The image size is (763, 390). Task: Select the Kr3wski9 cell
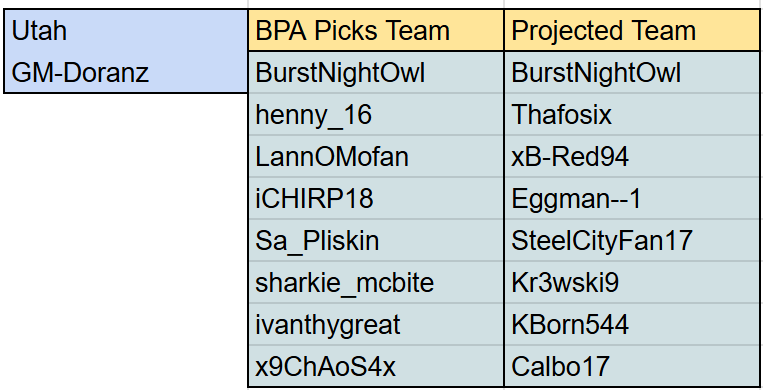click(x=632, y=282)
